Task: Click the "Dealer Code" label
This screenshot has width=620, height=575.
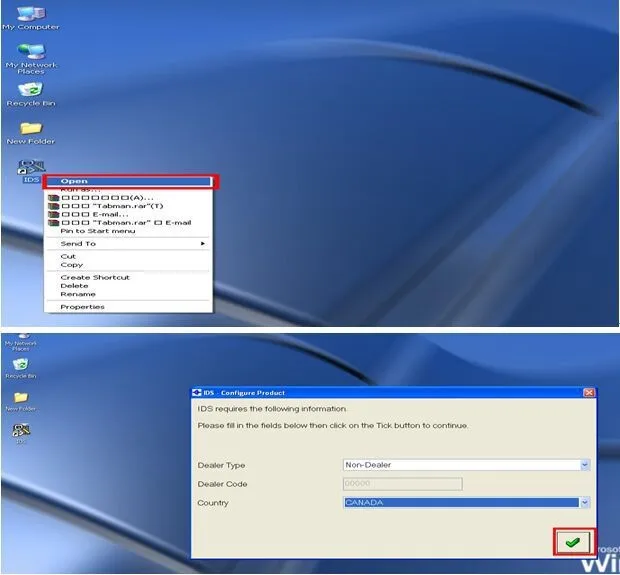Action: tap(222, 484)
